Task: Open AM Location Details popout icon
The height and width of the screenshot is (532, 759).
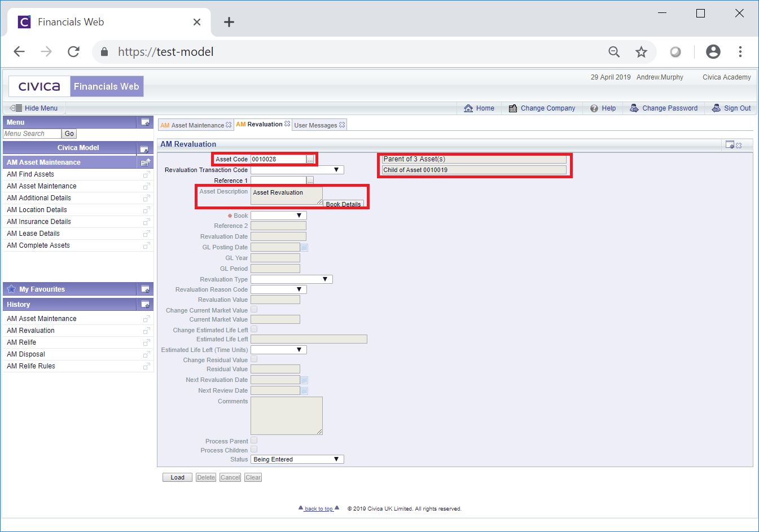Action: [147, 210]
